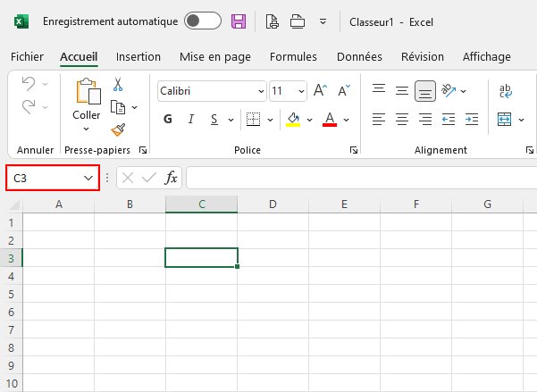This screenshot has height=392, width=537.
Task: Increase font size with large A icon
Action: [320, 90]
